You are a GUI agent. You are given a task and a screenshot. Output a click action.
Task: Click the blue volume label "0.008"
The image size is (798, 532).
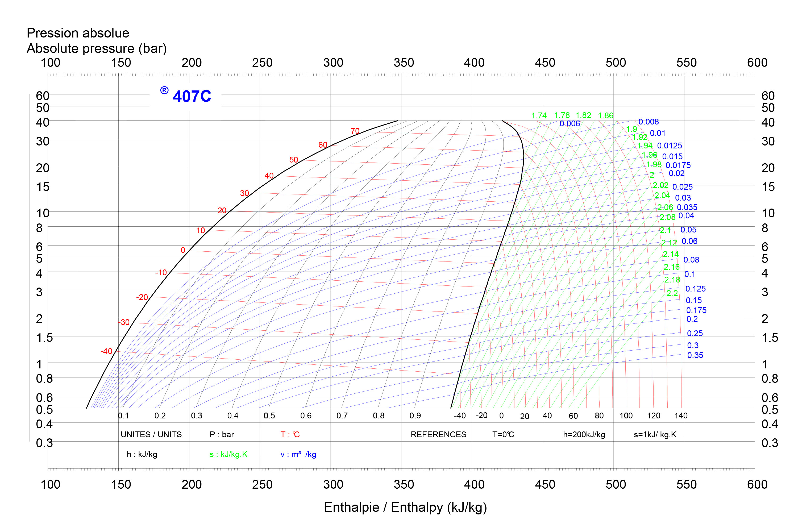click(x=649, y=122)
